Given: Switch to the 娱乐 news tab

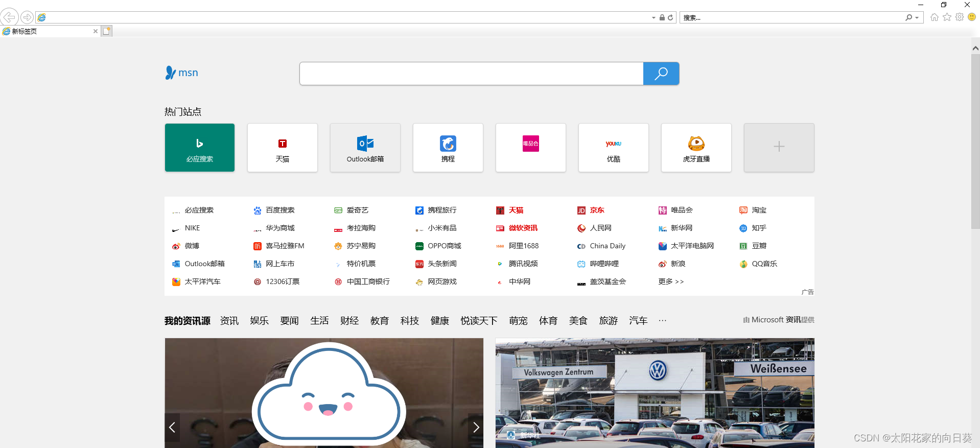Looking at the screenshot, I should (260, 321).
